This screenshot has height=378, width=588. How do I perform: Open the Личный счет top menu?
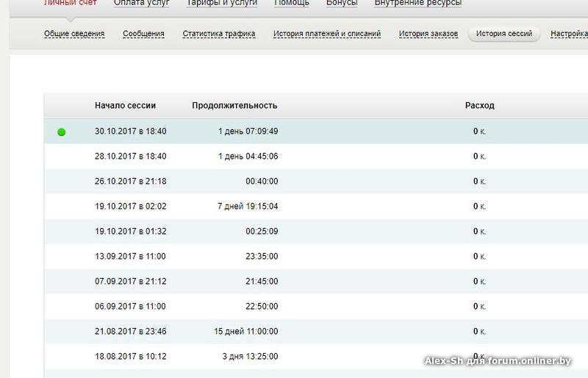71,3
